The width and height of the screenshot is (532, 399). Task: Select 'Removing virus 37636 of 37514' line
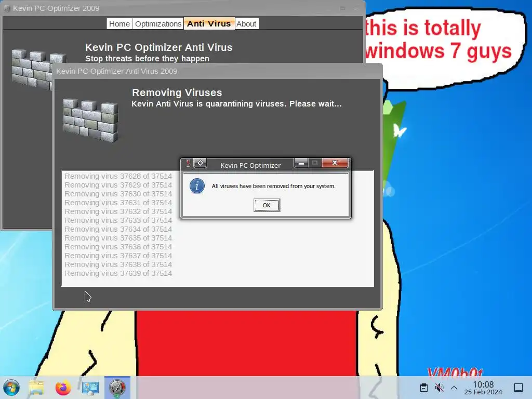(118, 247)
